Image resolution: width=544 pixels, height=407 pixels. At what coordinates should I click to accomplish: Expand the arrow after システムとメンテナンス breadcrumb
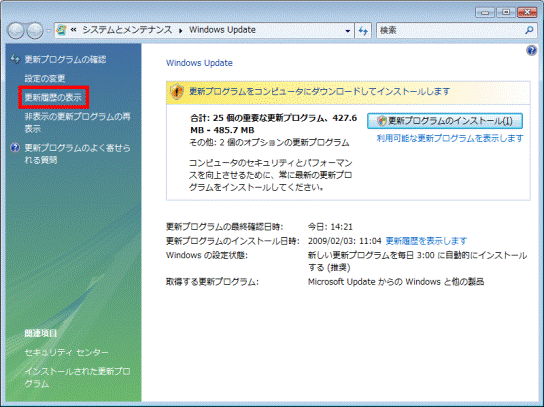pos(181,31)
